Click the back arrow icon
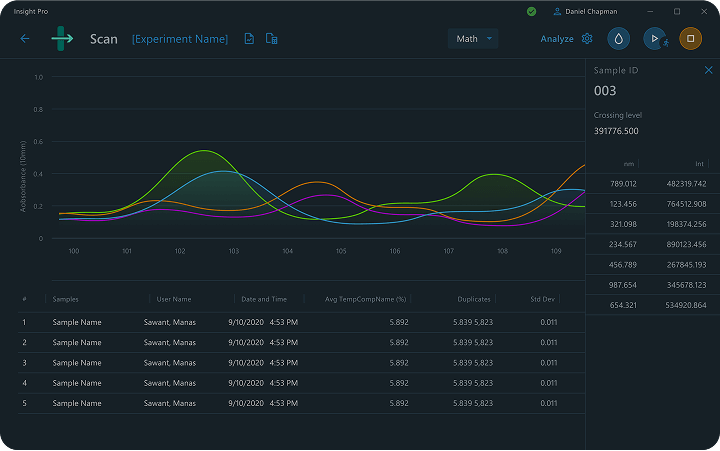 pos(25,39)
